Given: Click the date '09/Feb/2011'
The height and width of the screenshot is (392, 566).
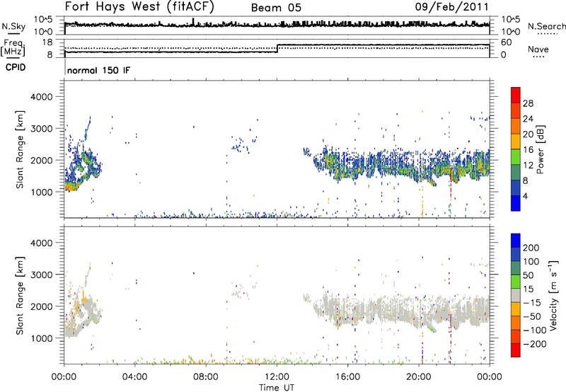Looking at the screenshot, I should click(451, 7).
